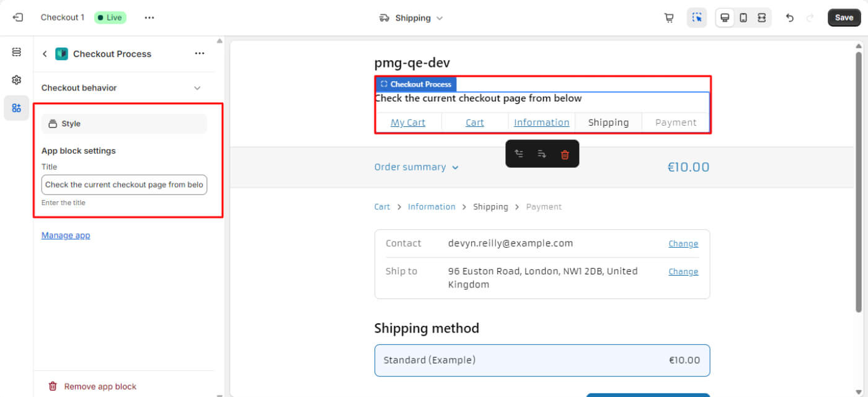Screen dimensions: 868x397
Task: Click the Title input field
Action: point(124,185)
